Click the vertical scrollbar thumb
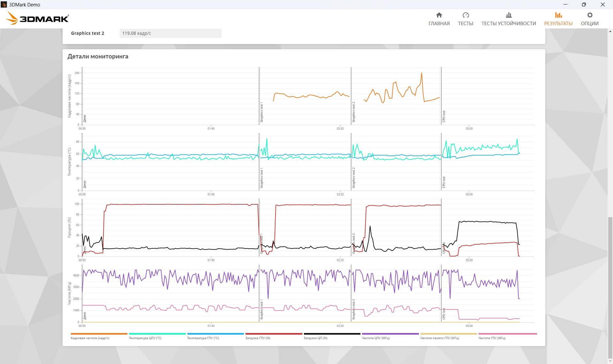This screenshot has height=364, width=613. tap(610, 287)
